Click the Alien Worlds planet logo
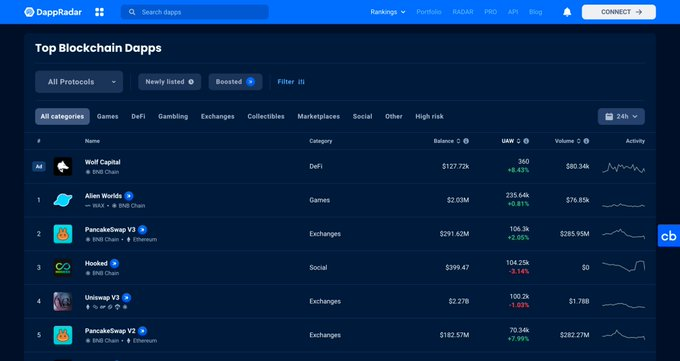The height and width of the screenshot is (361, 680). pyautogui.click(x=63, y=200)
